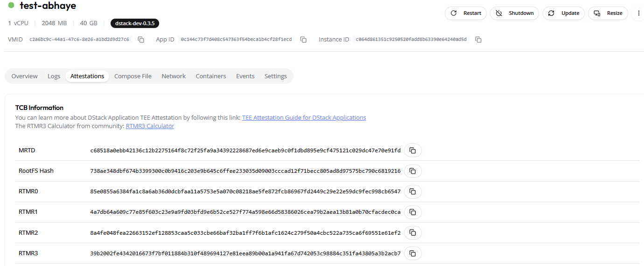Image resolution: width=644 pixels, height=266 pixels.
Task: Switch to the Overview tab
Action: [x=25, y=76]
